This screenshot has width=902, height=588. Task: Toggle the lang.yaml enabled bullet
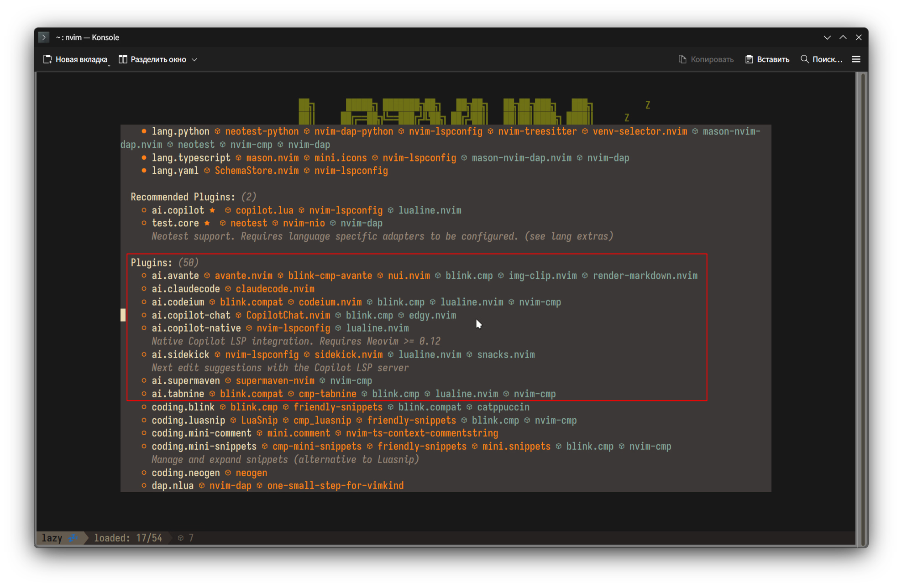click(144, 171)
